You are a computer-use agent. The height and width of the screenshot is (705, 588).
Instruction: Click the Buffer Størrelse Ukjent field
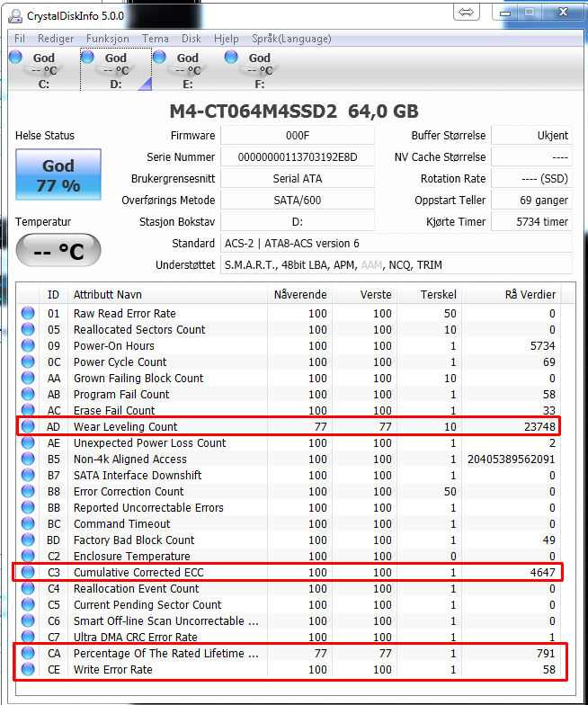click(531, 135)
